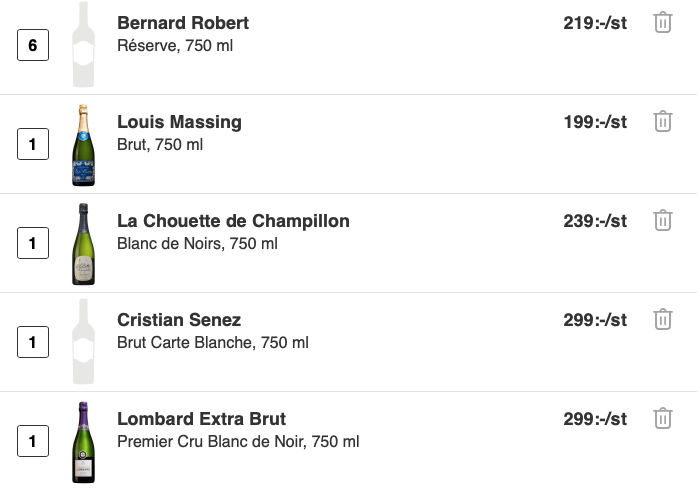The width and height of the screenshot is (700, 490).
Task: Open the Bernard Robert product link
Action: pyautogui.click(x=183, y=23)
